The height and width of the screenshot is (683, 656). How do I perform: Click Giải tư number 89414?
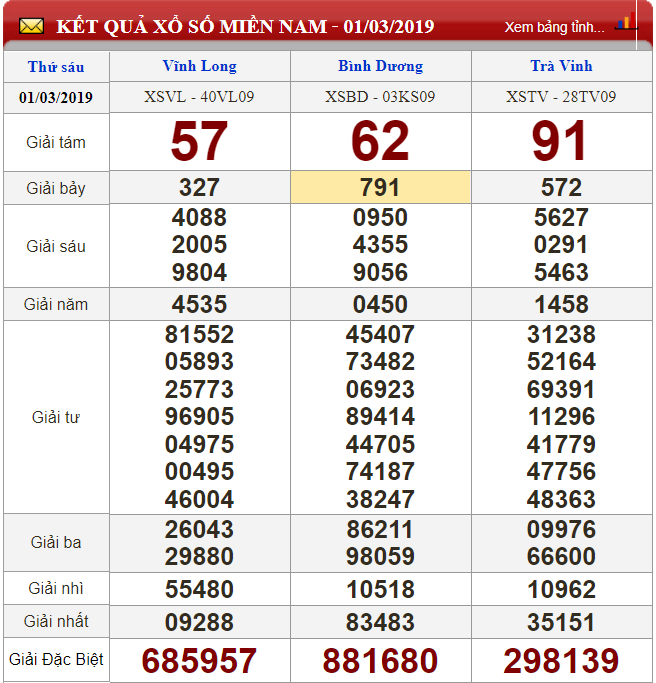[380, 417]
